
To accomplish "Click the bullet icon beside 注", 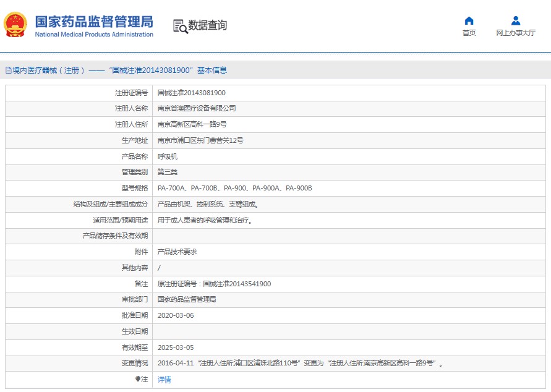I will pos(138,379).
